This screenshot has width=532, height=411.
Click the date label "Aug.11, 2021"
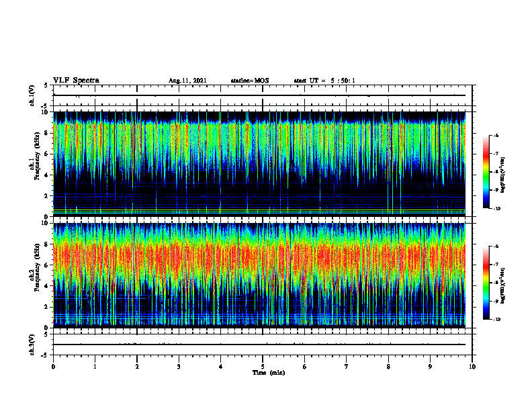tap(187, 81)
